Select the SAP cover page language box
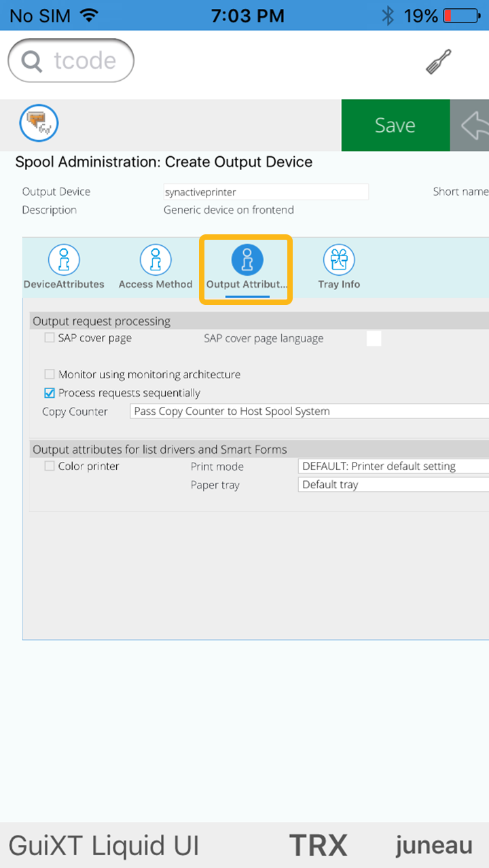The image size is (489, 868). 374,338
